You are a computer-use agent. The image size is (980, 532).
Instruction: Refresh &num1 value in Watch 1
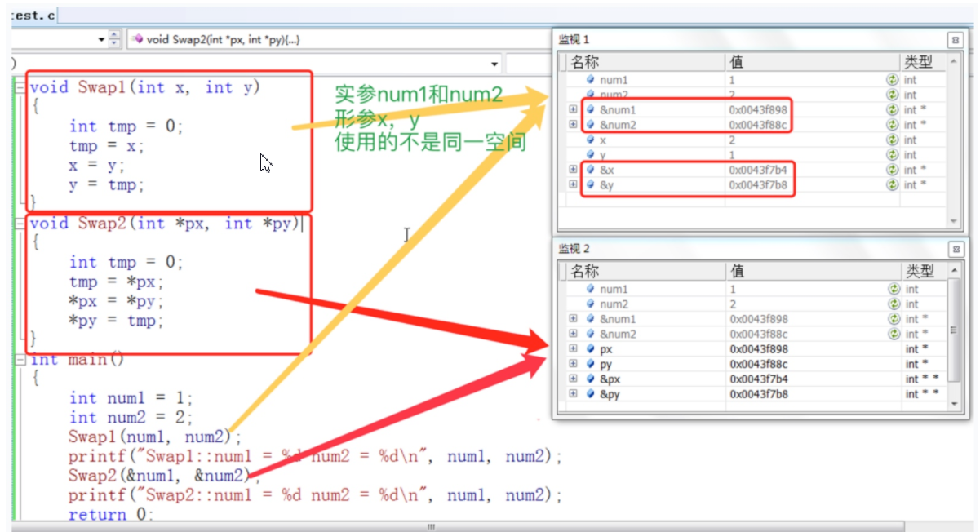click(x=894, y=110)
